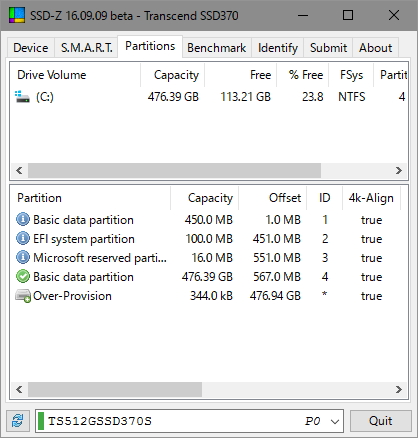Select the Microsoft reserved parti... row
Image resolution: width=418 pixels, height=438 pixels.
[x=209, y=258]
